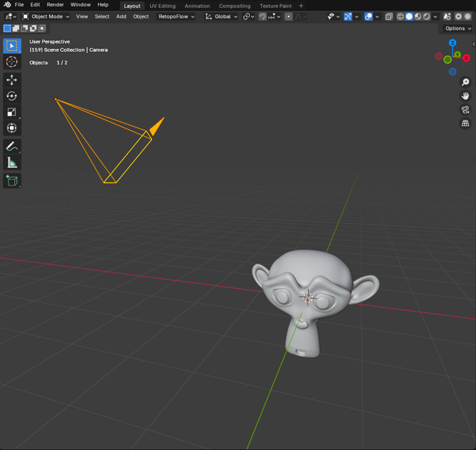The width and height of the screenshot is (476, 450).
Task: Open gizmo options dropdown arrow
Action: 357,17
